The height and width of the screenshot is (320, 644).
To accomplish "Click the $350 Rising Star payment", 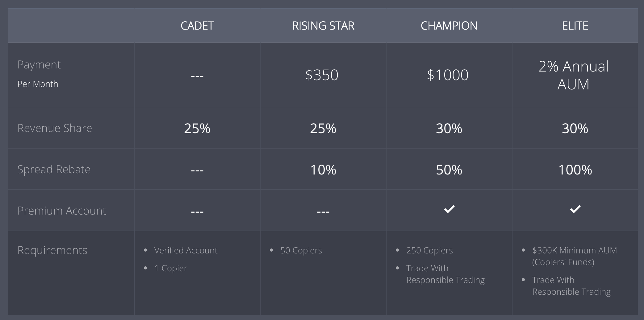I will pyautogui.click(x=322, y=75).
